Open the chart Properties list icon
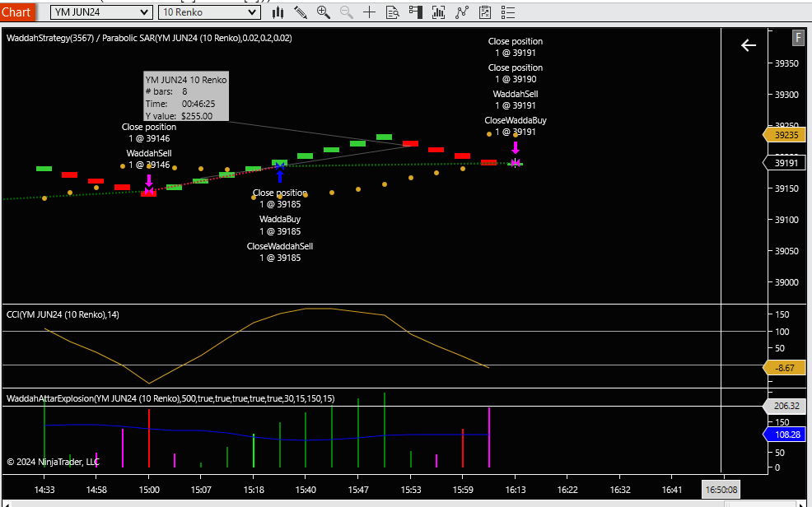This screenshot has height=507, width=812. point(508,12)
